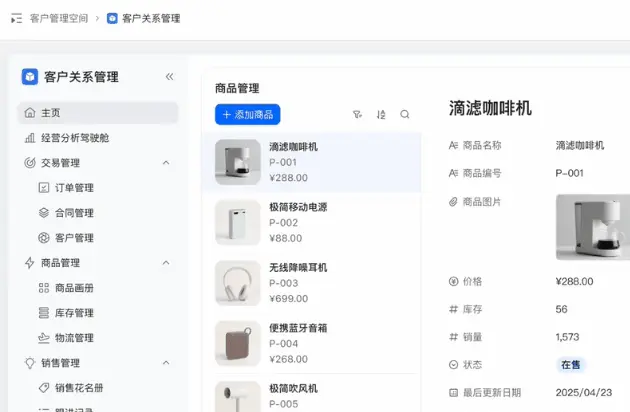Click the target icon beside 交易管理
Image resolution: width=630 pixels, height=412 pixels.
click(30, 163)
